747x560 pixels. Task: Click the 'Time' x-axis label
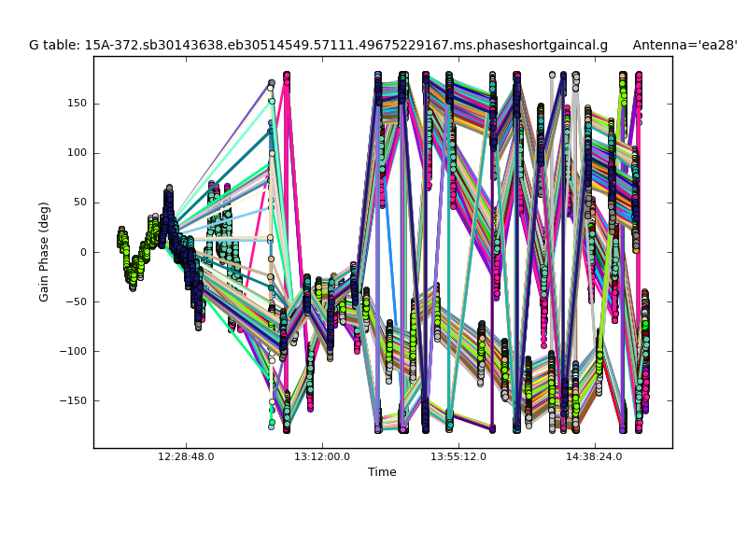click(382, 472)
